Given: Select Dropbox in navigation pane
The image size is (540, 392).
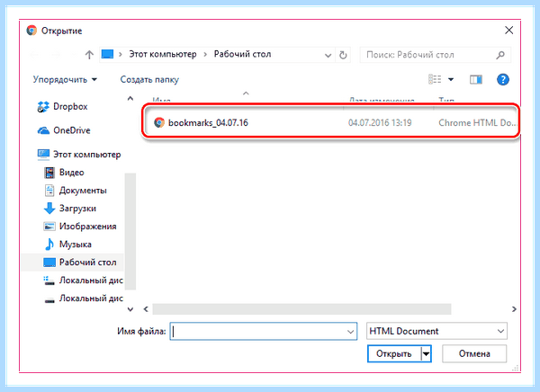Looking at the screenshot, I should [70, 107].
